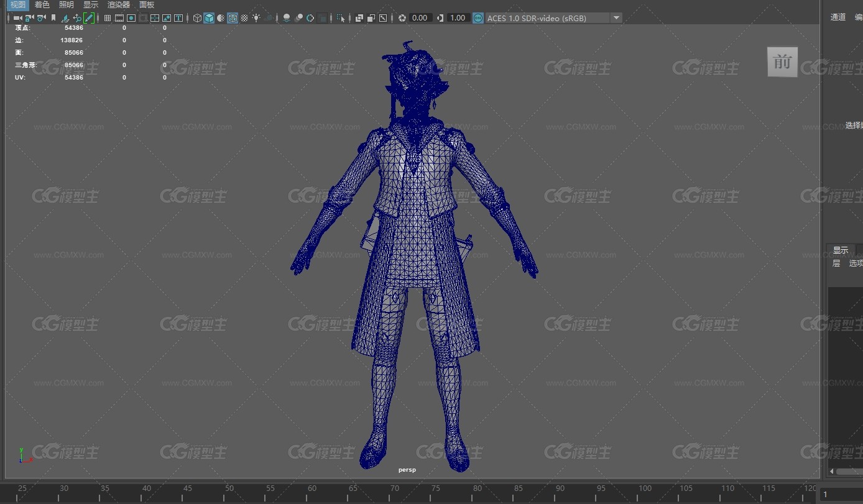Open the 面板 panel menu
This screenshot has width=863, height=504.
pos(147,5)
